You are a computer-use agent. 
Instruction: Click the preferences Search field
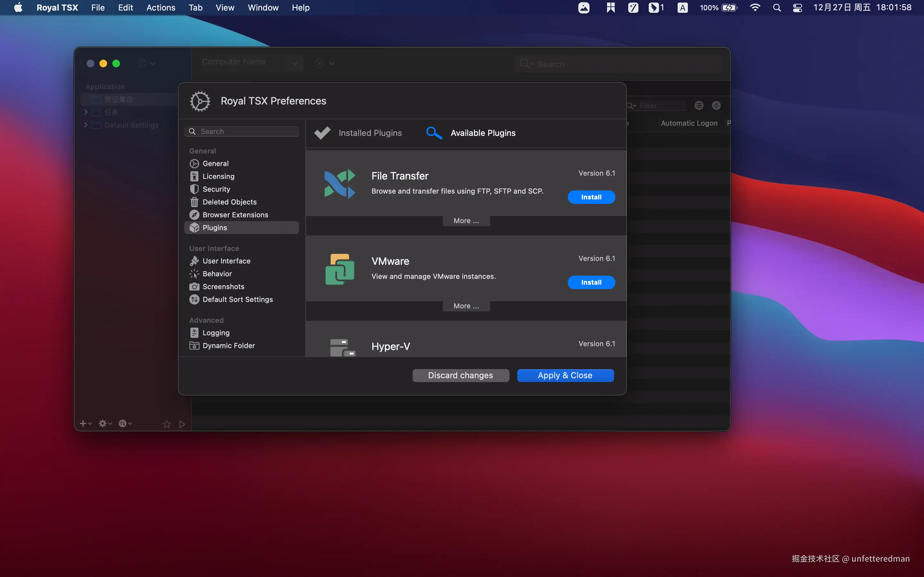pyautogui.click(x=244, y=131)
